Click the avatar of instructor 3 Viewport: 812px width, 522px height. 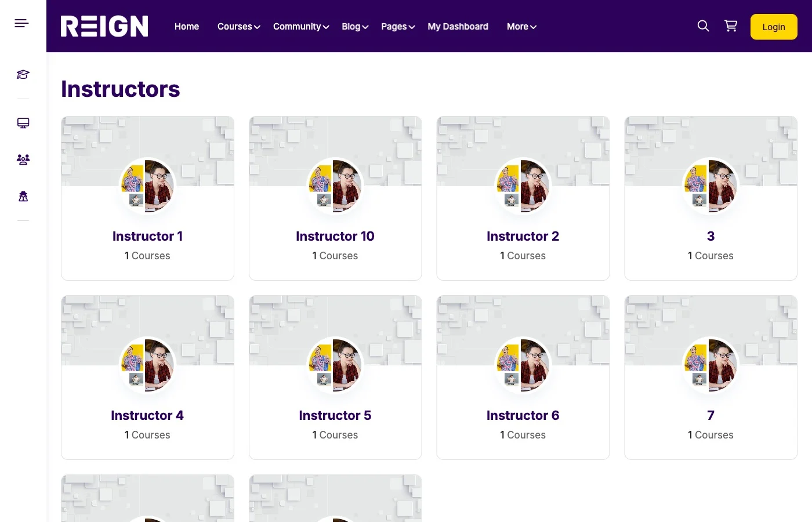click(710, 186)
